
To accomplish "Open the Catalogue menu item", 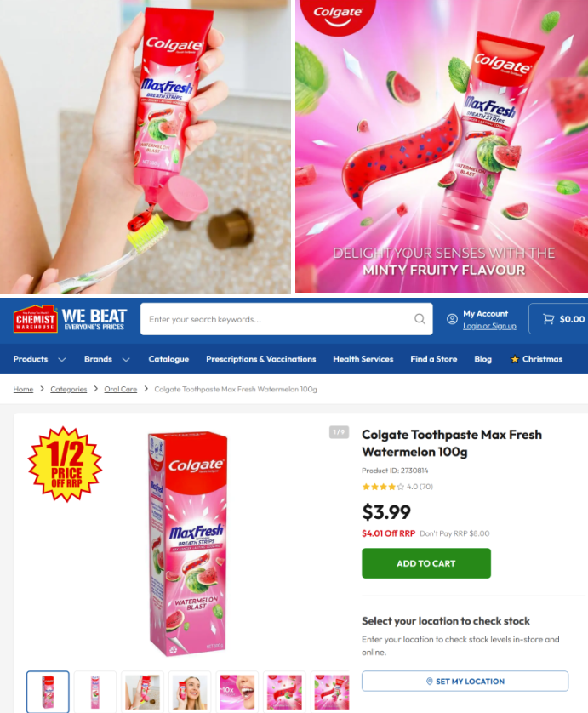I will pyautogui.click(x=168, y=359).
